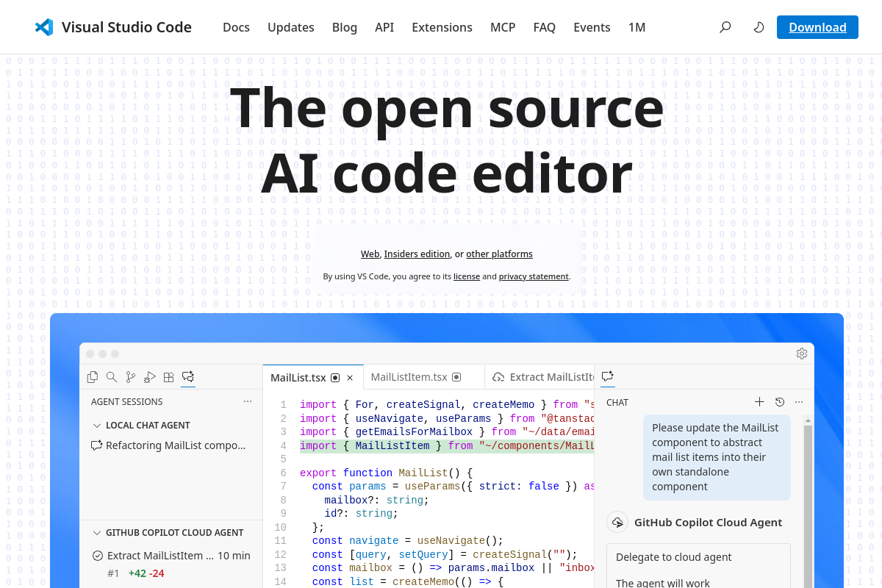Open the Insiders edition link
The height and width of the screenshot is (588, 882).
point(417,254)
